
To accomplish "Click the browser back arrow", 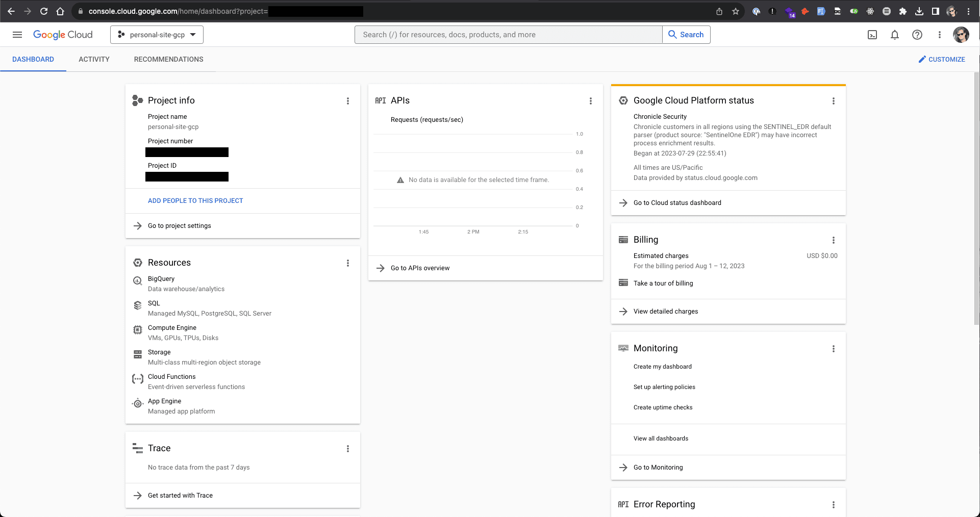I will (x=11, y=11).
